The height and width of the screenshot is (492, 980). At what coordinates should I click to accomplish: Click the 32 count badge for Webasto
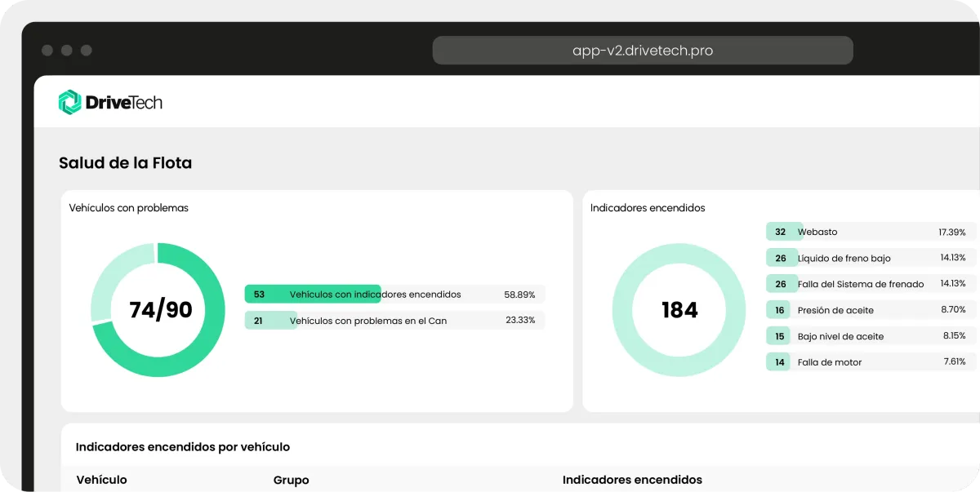[x=780, y=232]
